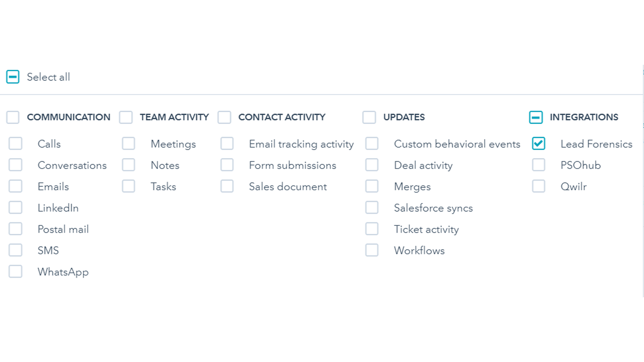Check the Workflows filter
Screen dimensions: 644x362
pyautogui.click(x=372, y=250)
